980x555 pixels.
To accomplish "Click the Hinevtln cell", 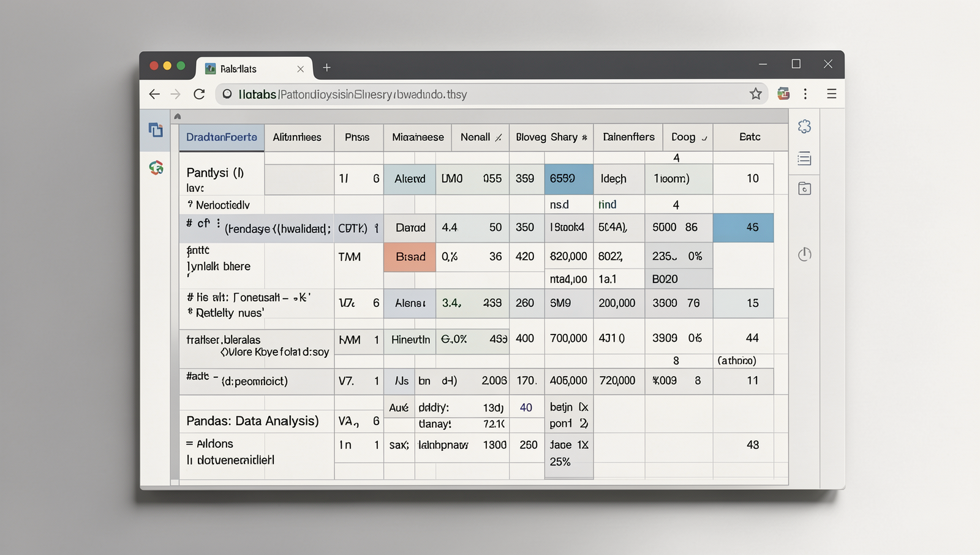I will pos(410,339).
